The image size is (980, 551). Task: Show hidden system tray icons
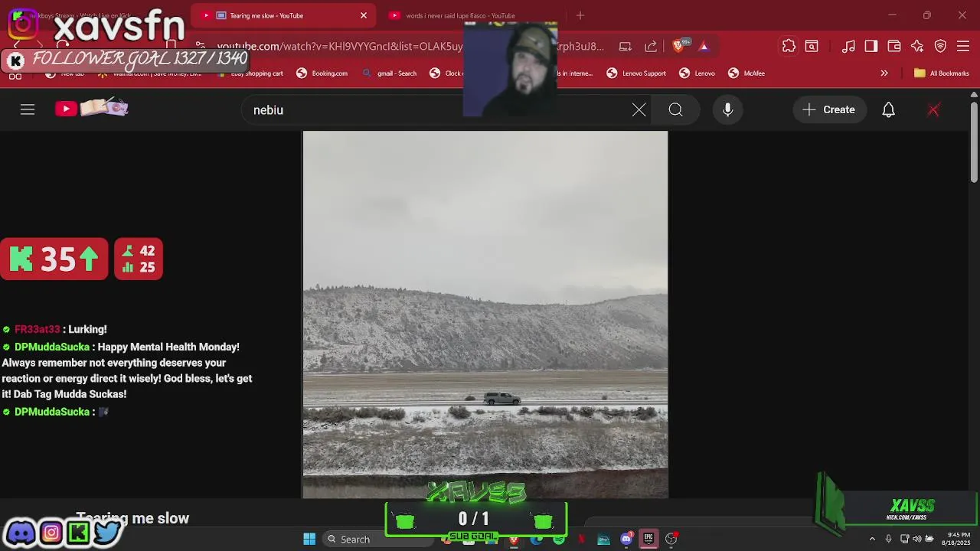[x=872, y=539]
